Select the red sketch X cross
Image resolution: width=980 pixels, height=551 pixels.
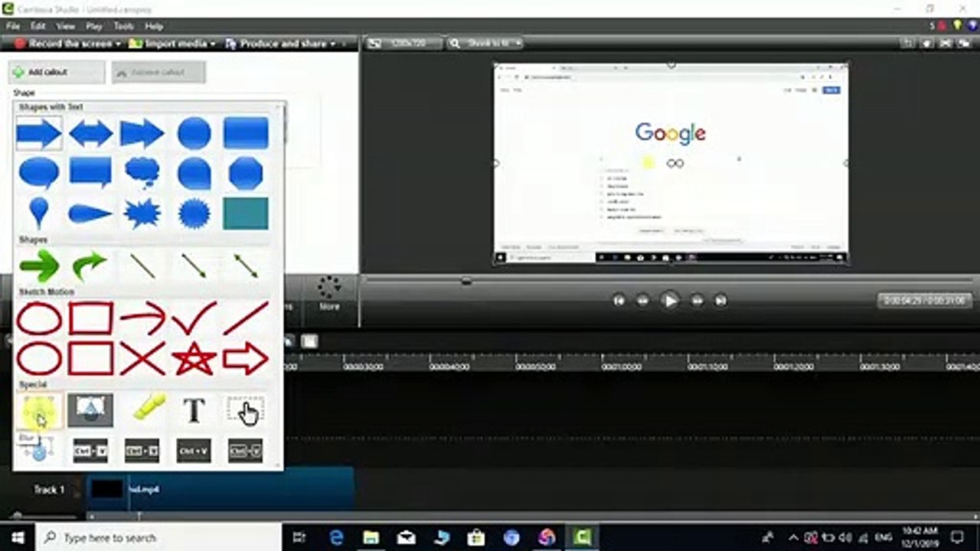[x=142, y=358]
